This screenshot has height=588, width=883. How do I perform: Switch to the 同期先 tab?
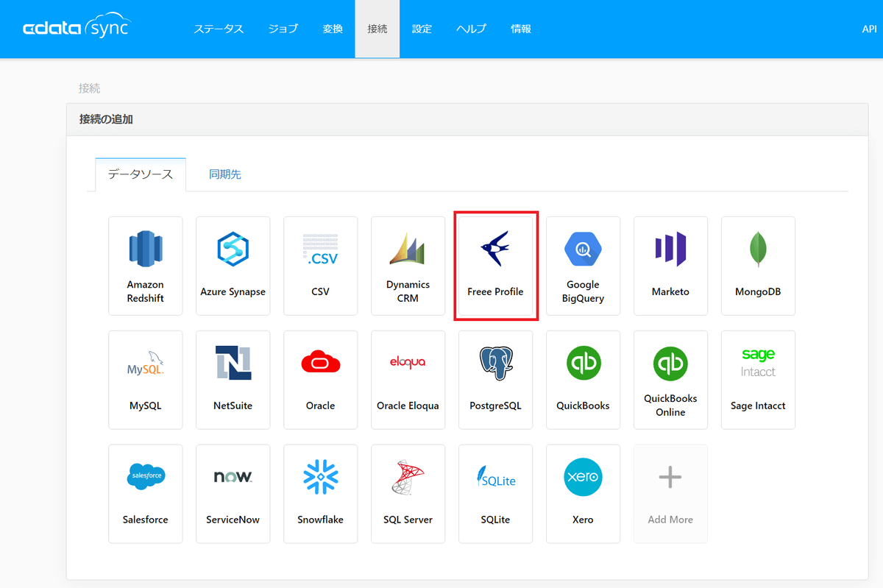tap(224, 174)
